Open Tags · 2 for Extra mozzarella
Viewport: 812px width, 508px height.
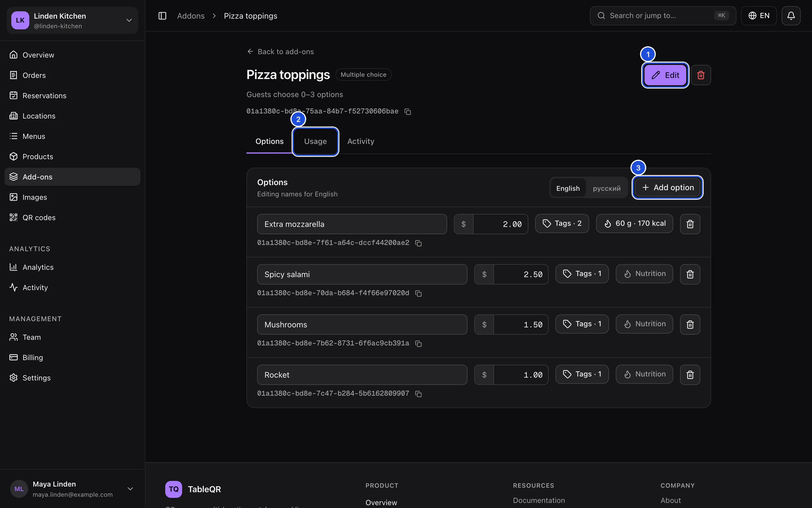[562, 224]
